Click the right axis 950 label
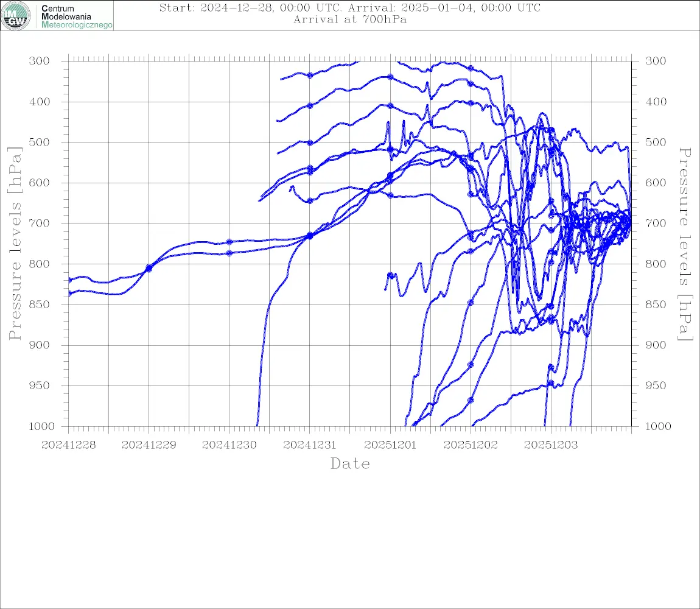 (656, 385)
